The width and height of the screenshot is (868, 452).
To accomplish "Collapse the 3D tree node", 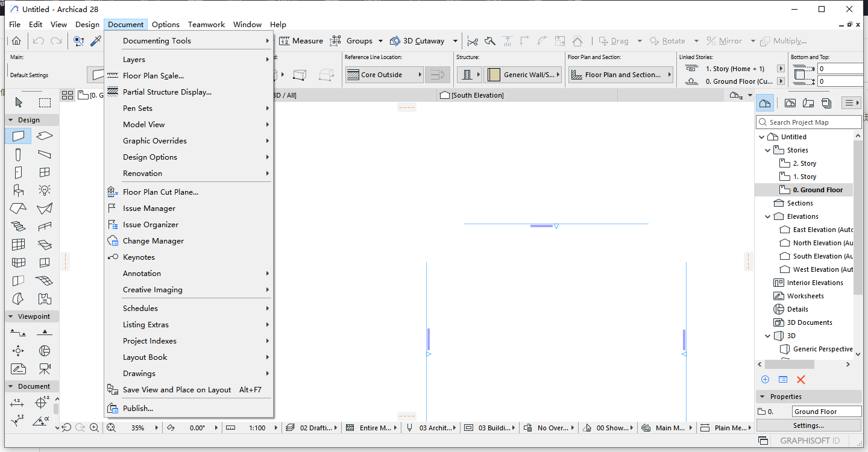I will 768,336.
